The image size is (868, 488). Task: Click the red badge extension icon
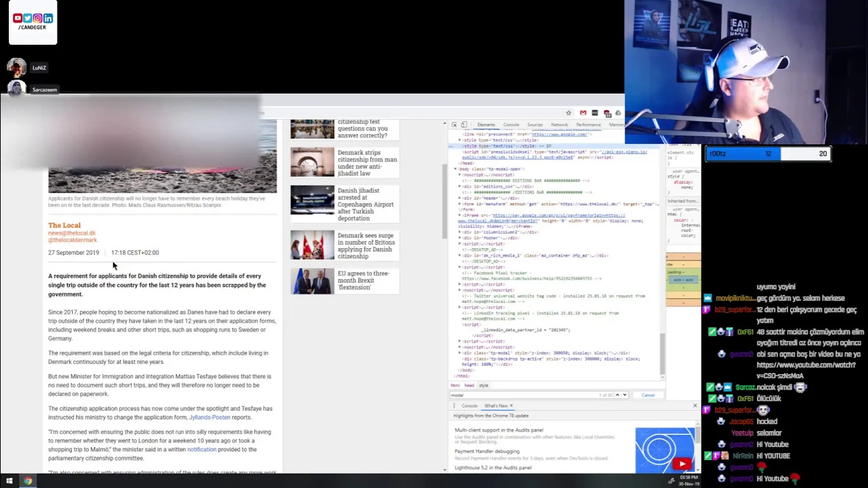click(608, 113)
